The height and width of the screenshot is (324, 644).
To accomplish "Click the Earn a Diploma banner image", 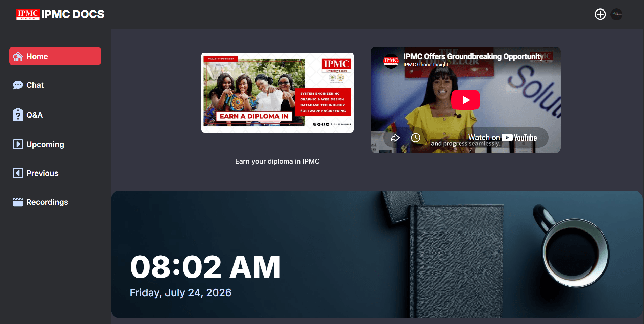I will [277, 93].
